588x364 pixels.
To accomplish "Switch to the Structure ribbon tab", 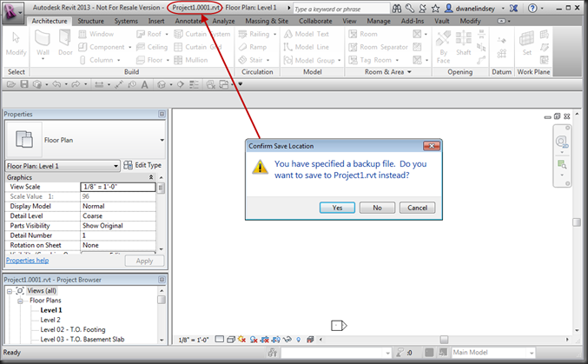I will point(90,21).
